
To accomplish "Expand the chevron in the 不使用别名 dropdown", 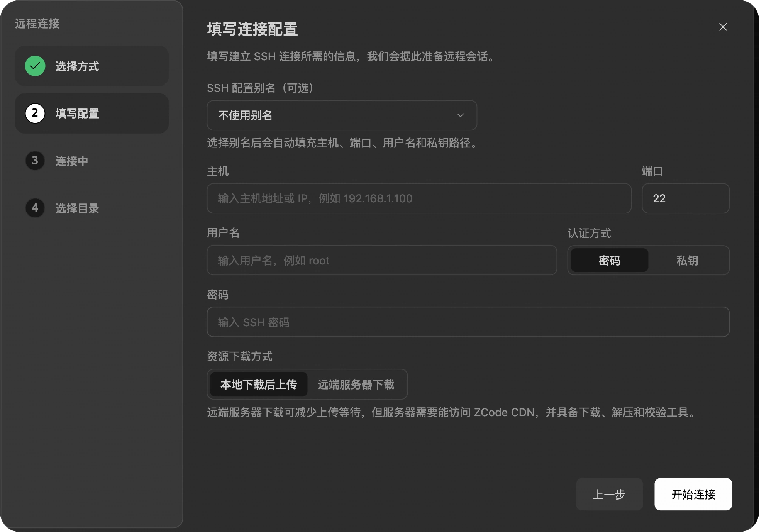I will [x=460, y=115].
